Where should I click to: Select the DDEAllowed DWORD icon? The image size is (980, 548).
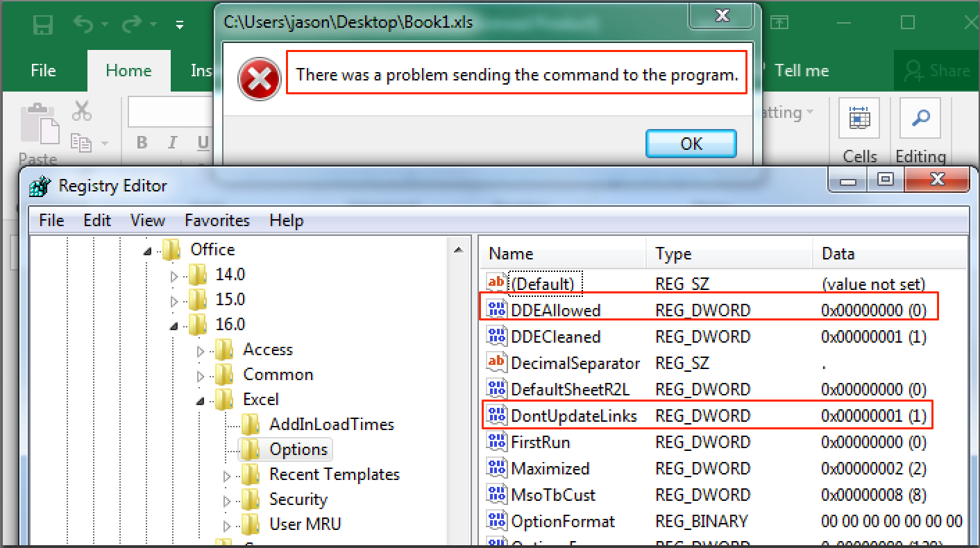click(x=496, y=309)
